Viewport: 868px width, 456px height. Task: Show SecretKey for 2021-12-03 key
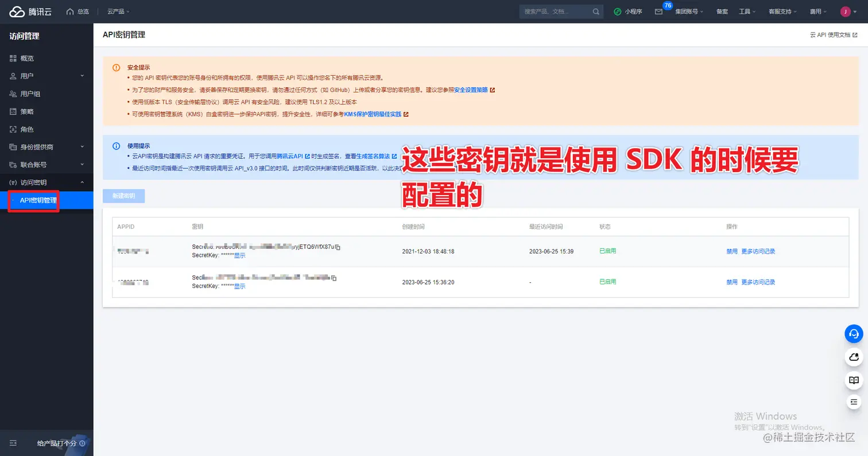(239, 255)
